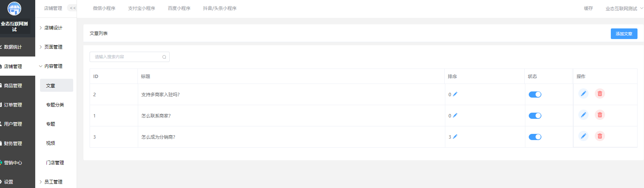This screenshot has height=188, width=644.
Task: Toggle status switch for article ID 1
Action: click(535, 116)
